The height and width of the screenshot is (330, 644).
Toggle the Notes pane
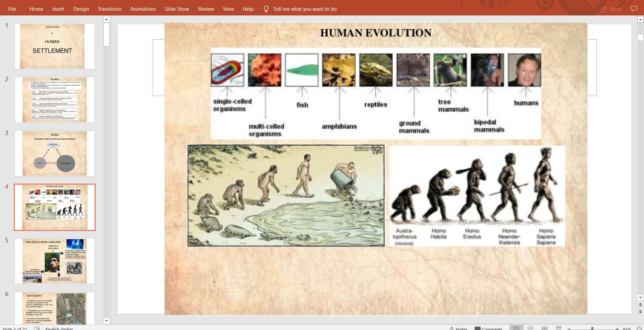point(460,328)
